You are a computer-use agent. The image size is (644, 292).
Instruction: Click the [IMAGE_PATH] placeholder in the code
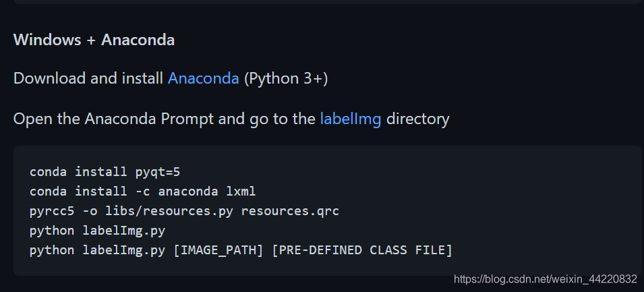[x=218, y=250]
